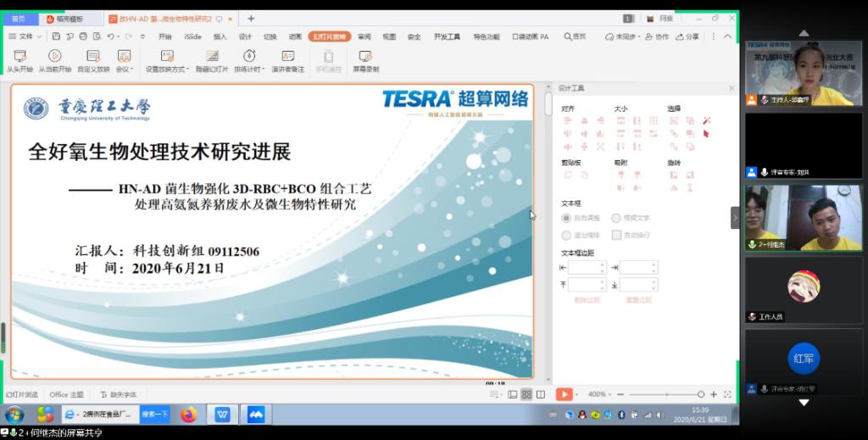
Task: Click the 查找 search button
Action: click(575, 36)
